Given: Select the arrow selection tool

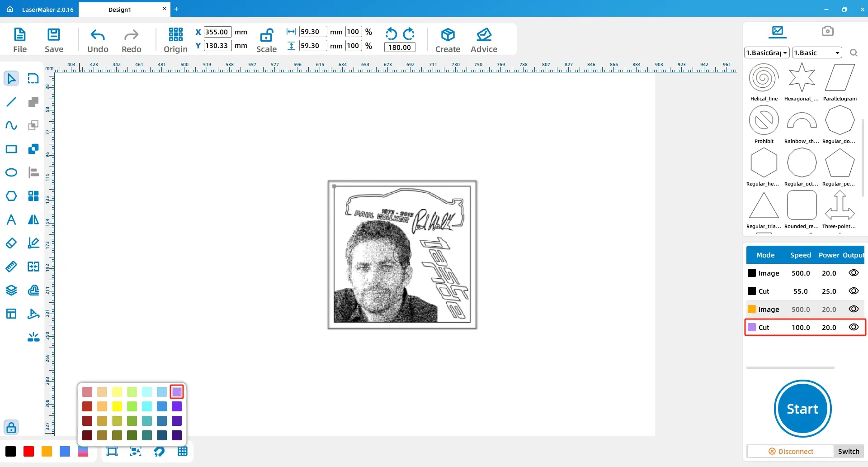Looking at the screenshot, I should pyautogui.click(x=11, y=79).
